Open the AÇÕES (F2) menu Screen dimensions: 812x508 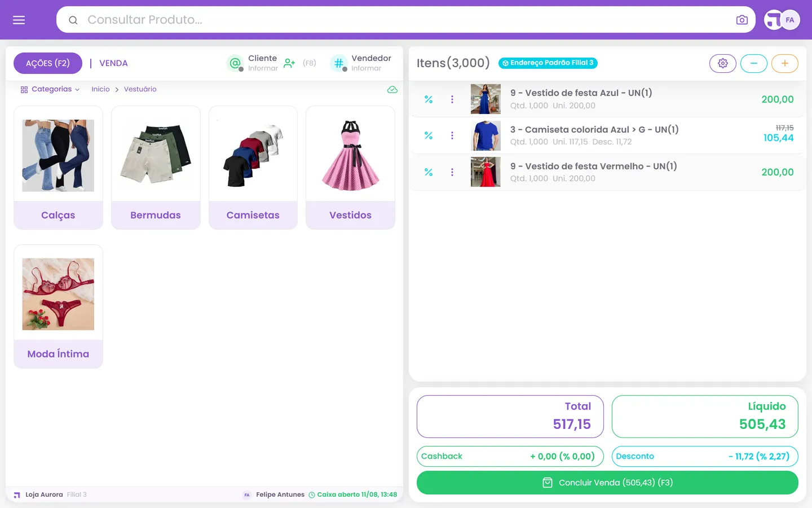(48, 63)
